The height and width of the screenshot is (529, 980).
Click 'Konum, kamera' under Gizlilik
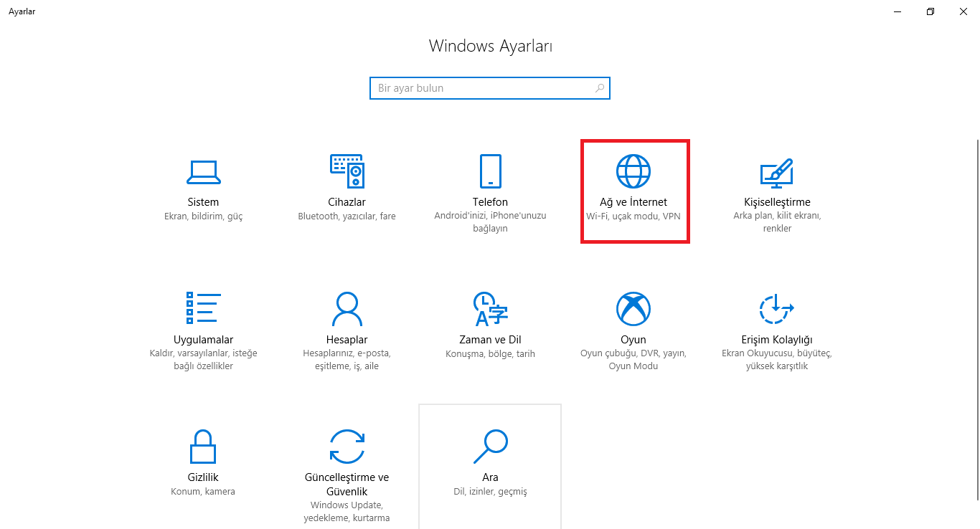point(203,491)
